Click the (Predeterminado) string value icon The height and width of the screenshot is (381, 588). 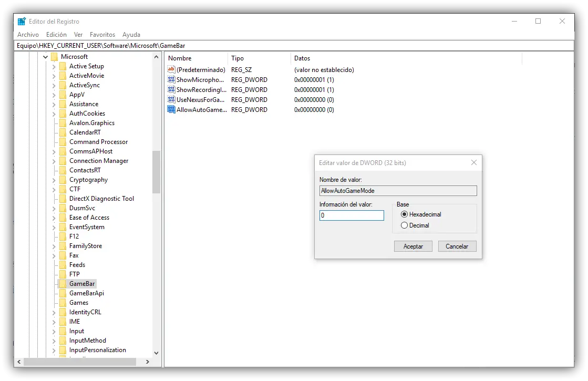171,69
